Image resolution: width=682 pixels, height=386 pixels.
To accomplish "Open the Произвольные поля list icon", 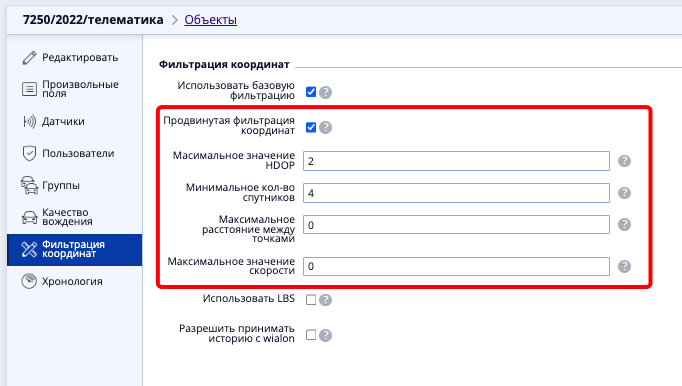I will (x=29, y=89).
